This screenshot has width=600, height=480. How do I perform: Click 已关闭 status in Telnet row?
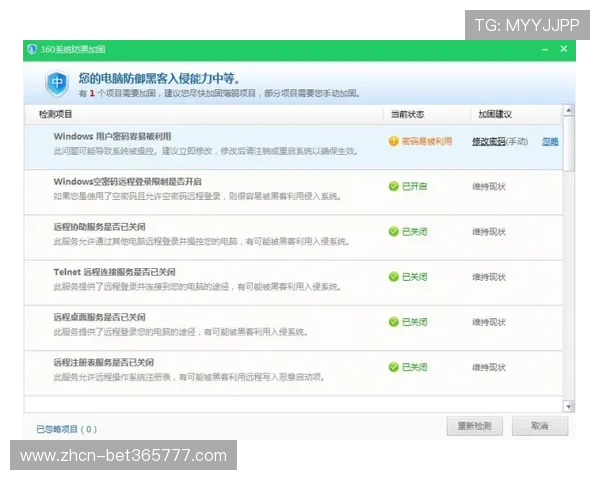[414, 277]
